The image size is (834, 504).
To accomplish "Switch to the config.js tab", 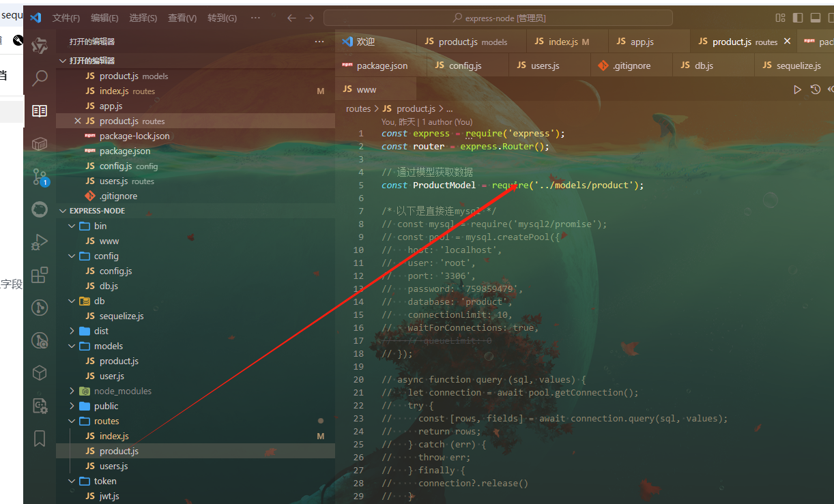I will (468, 65).
